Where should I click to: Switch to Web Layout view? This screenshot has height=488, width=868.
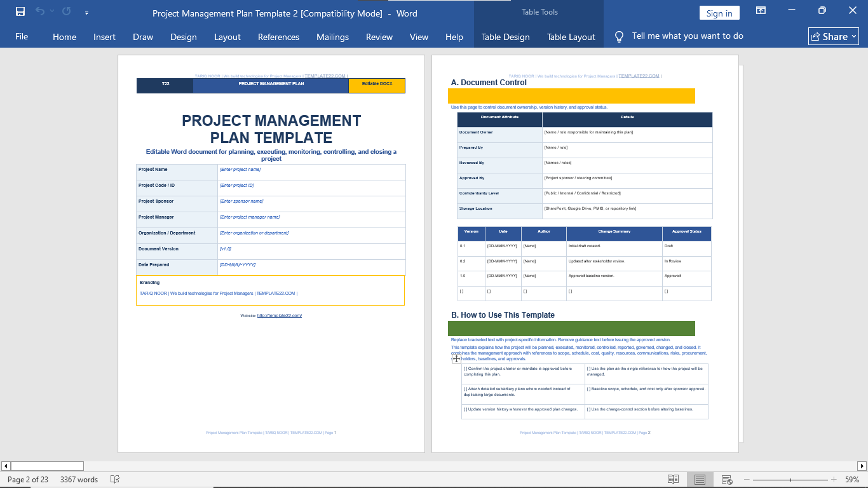727,480
